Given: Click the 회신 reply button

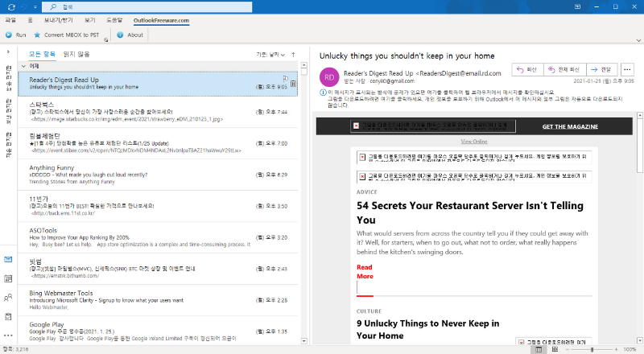Looking at the screenshot, I should click(527, 69).
